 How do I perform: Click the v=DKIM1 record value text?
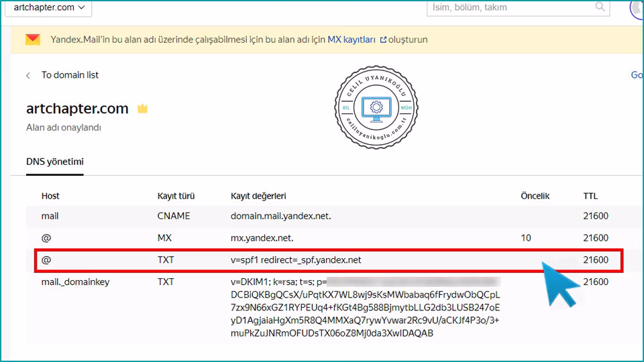365,308
